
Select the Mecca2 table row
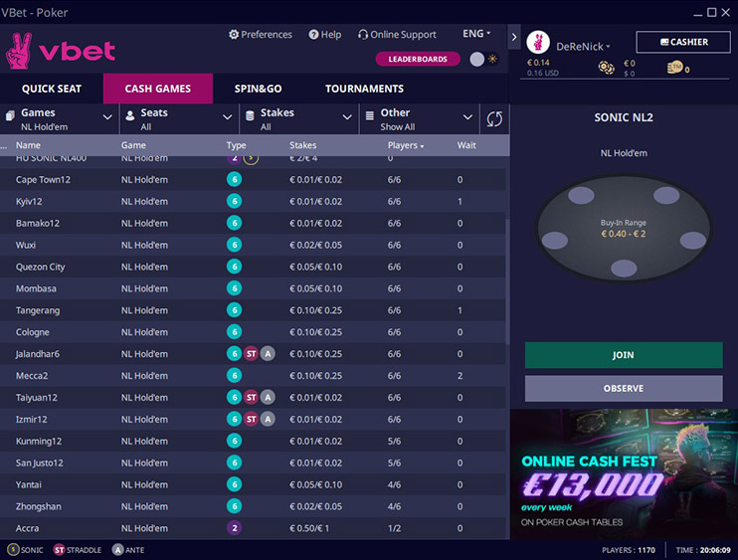click(253, 376)
